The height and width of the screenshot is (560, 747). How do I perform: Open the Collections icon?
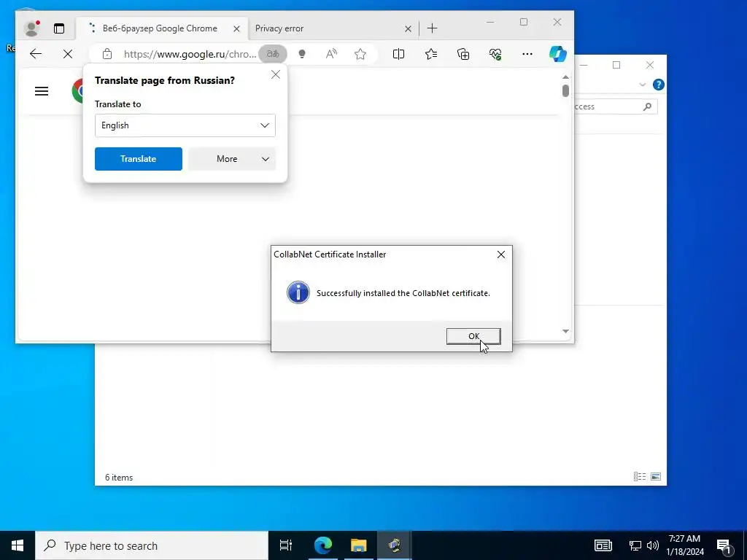pos(463,54)
